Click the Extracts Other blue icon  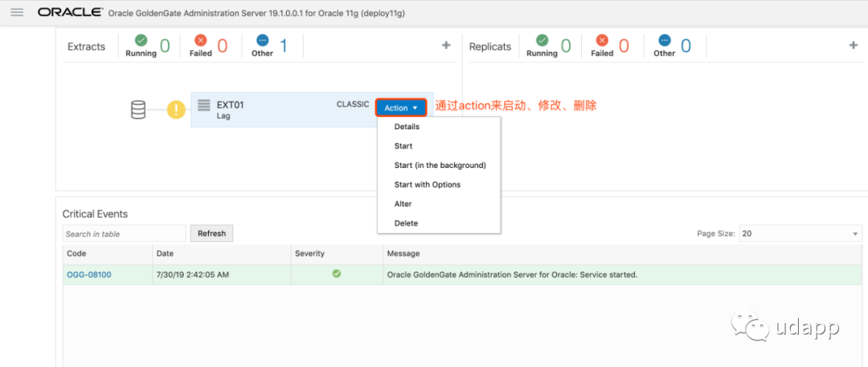[x=262, y=40]
